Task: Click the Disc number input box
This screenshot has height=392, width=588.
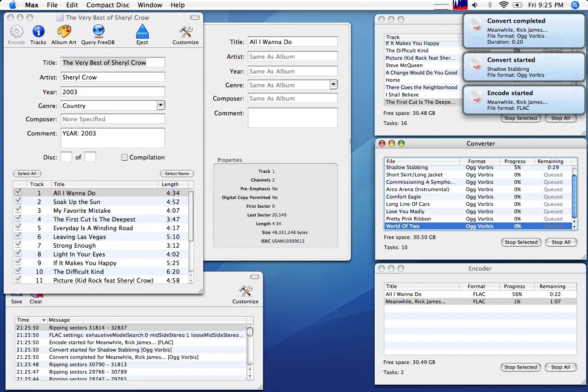Action: point(67,157)
